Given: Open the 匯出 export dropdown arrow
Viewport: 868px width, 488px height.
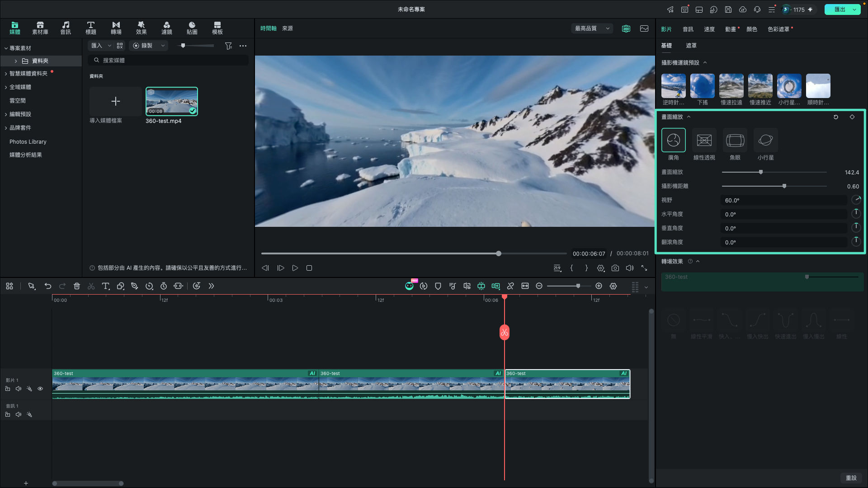Looking at the screenshot, I should (854, 9).
